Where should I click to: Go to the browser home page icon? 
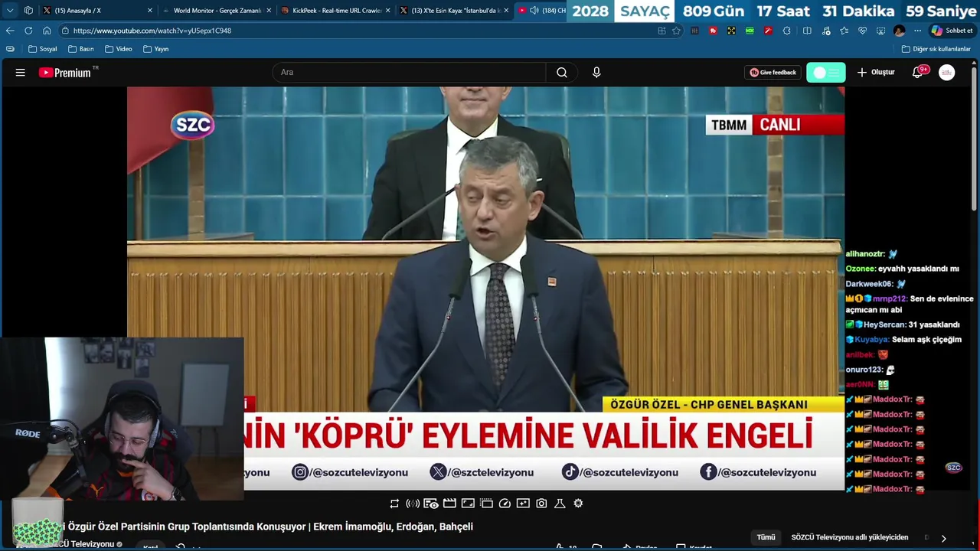coord(47,31)
